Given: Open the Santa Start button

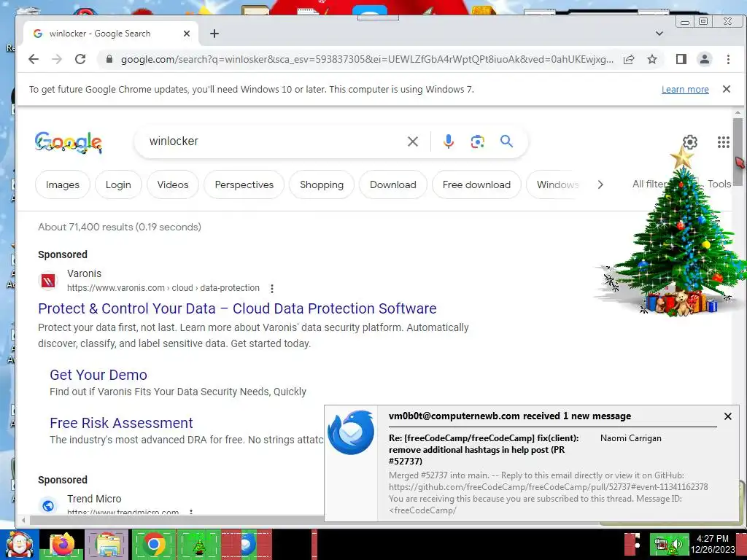Looking at the screenshot, I should [20, 545].
